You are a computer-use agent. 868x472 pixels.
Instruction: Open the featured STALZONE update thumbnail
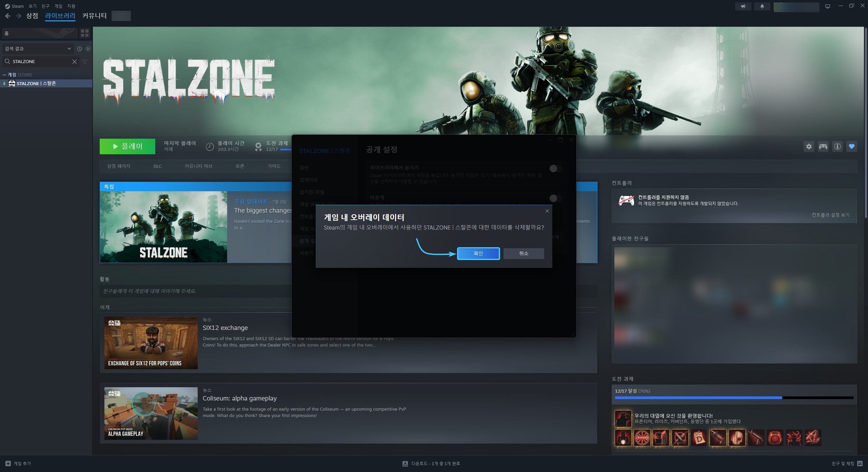[x=164, y=227]
